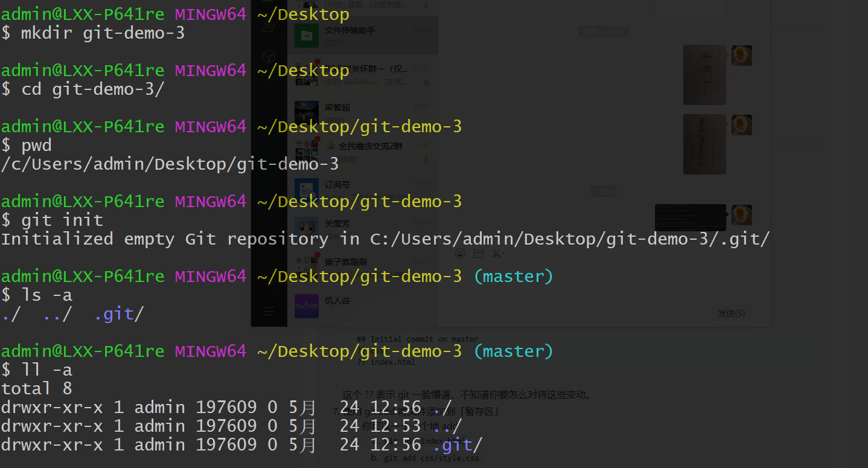Click the '.git/' entry in ll -a listing

[458, 445]
